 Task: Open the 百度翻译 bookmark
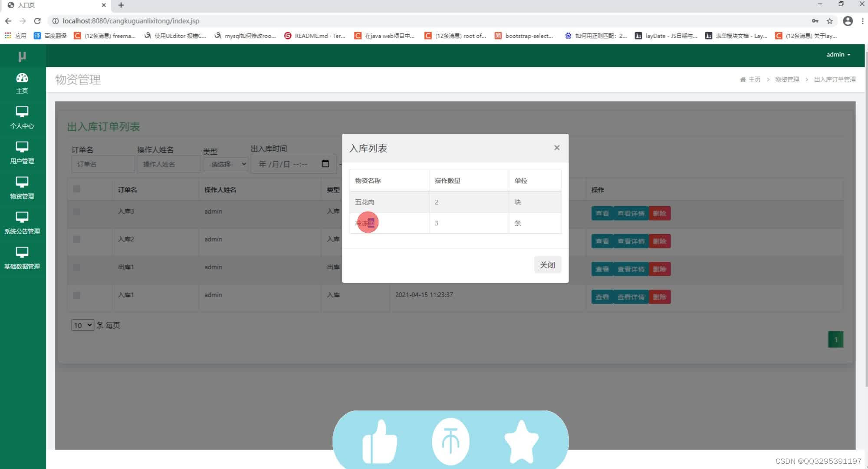50,36
